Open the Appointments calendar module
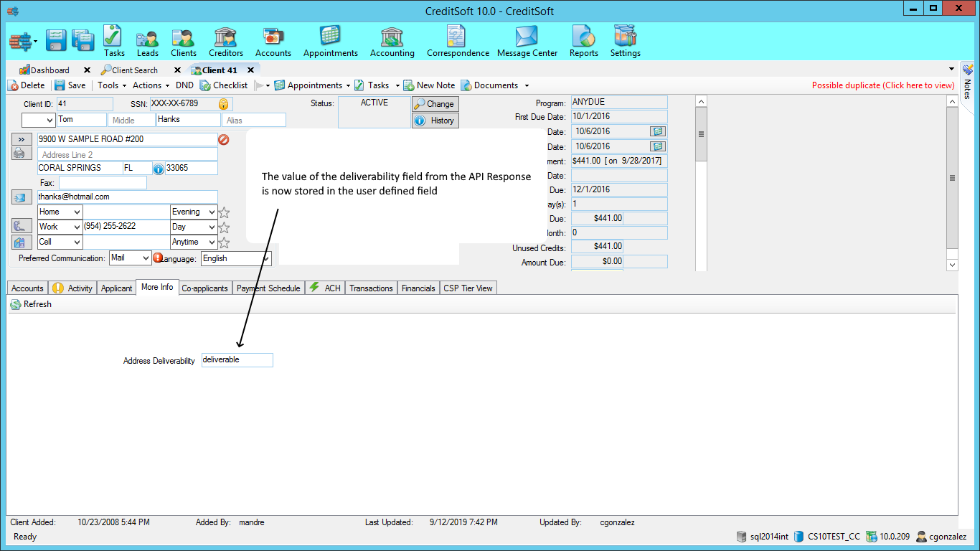The image size is (980, 551). tap(331, 41)
